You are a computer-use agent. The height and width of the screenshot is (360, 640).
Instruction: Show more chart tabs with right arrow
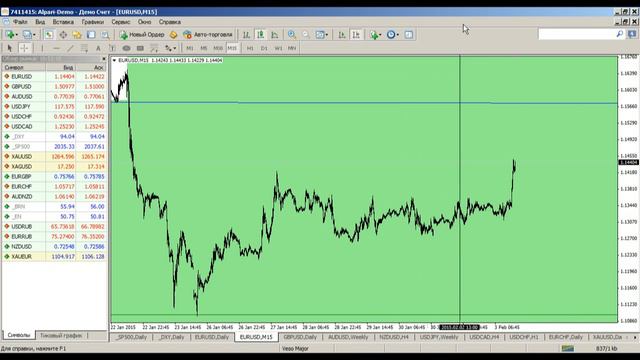[635, 337]
